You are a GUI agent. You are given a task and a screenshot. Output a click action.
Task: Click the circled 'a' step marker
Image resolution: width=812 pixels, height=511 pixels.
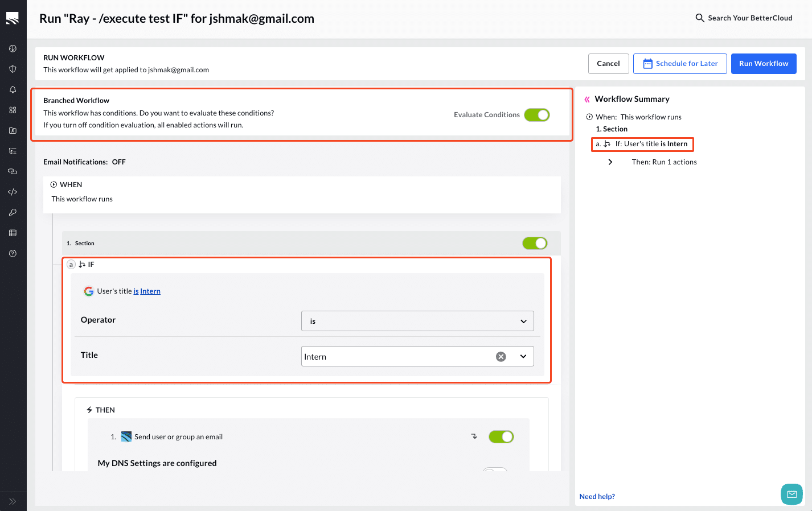pyautogui.click(x=71, y=265)
